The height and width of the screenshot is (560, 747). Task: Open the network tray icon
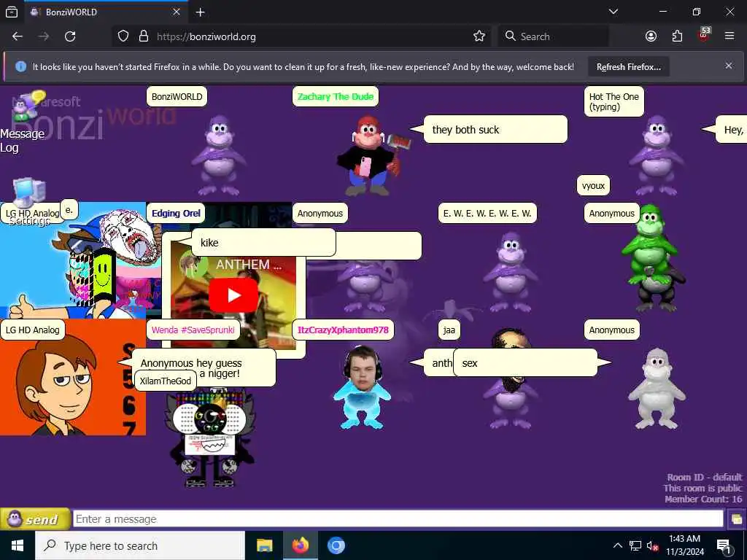point(635,545)
